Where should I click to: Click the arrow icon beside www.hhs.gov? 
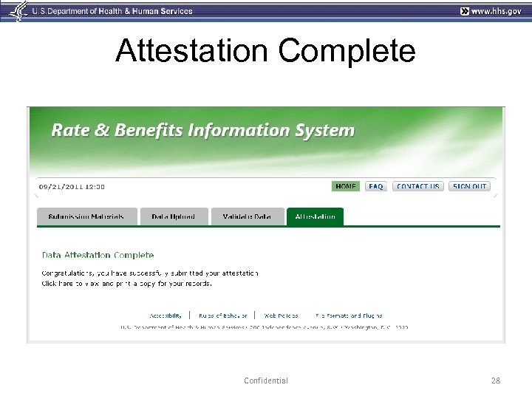click(465, 11)
